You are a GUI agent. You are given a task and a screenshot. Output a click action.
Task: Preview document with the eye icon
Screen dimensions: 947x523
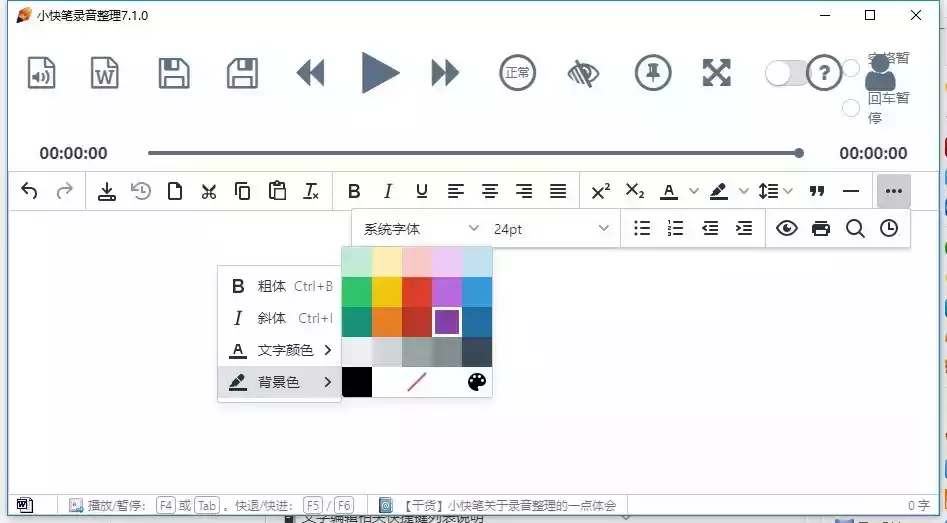(787, 228)
